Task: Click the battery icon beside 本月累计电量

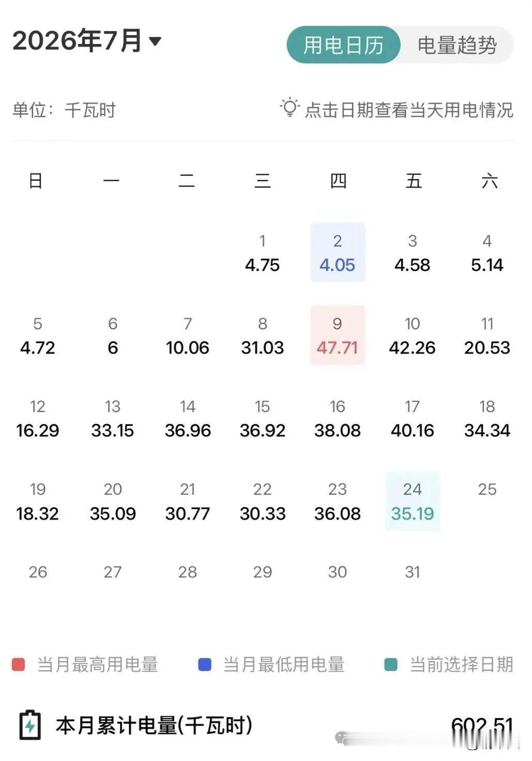Action: tap(29, 725)
